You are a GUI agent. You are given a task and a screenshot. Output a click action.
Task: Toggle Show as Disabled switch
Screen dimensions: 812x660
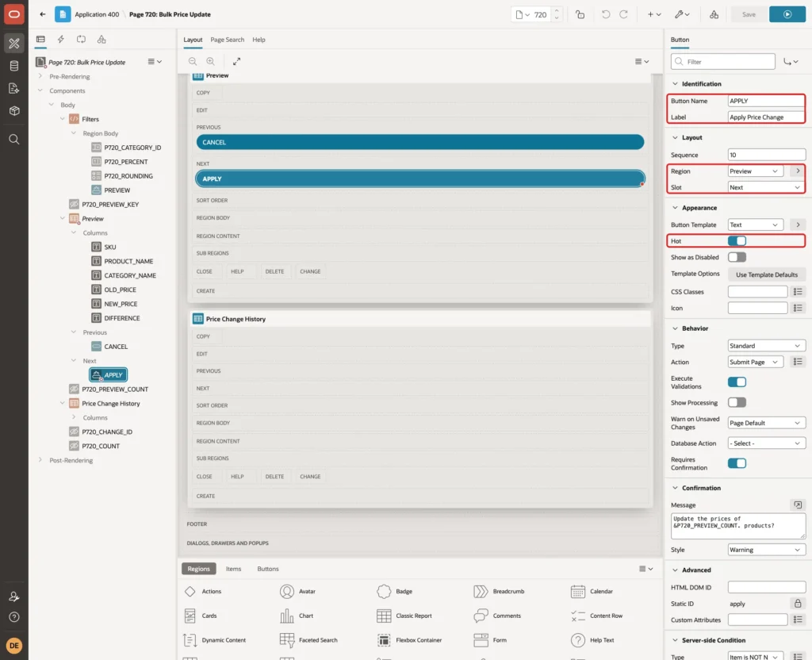click(737, 257)
